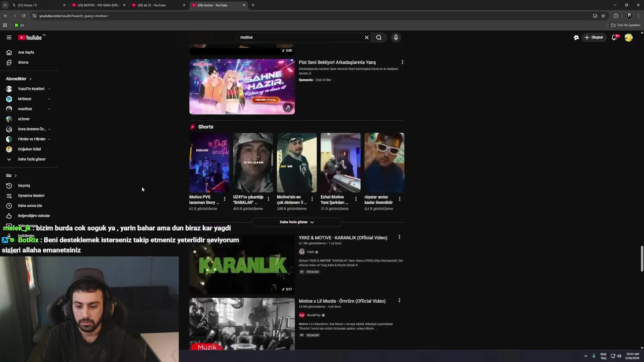The height and width of the screenshot is (362, 644).
Task: Open the notifications bell
Action: 614,37
